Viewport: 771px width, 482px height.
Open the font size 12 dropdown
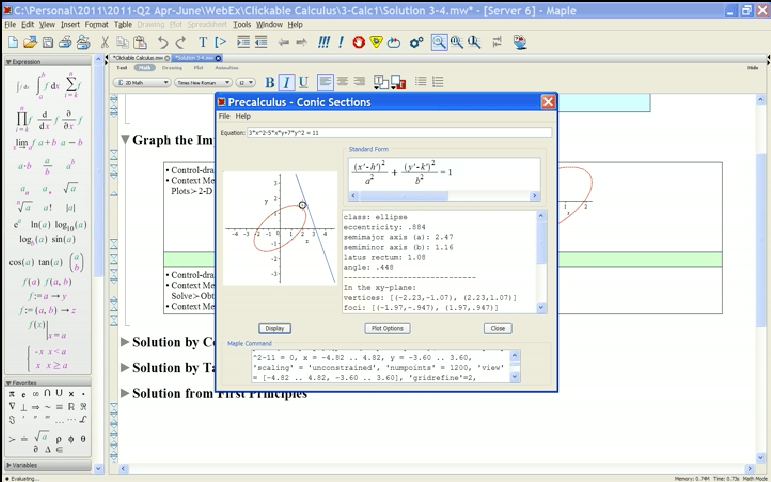(x=245, y=83)
